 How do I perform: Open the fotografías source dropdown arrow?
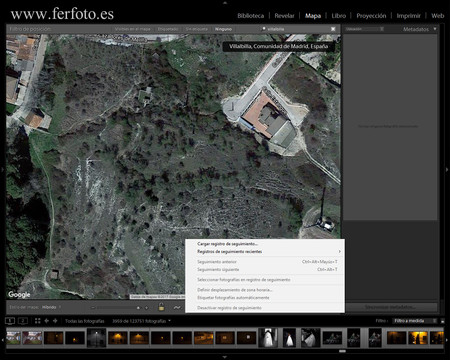click(170, 321)
